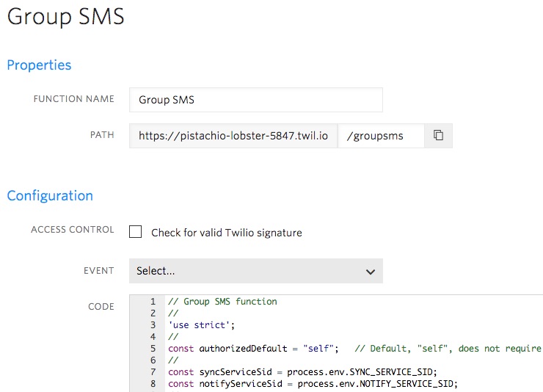This screenshot has height=392, width=543.
Task: Click the notifyServiceSid code line
Action: coord(313,384)
